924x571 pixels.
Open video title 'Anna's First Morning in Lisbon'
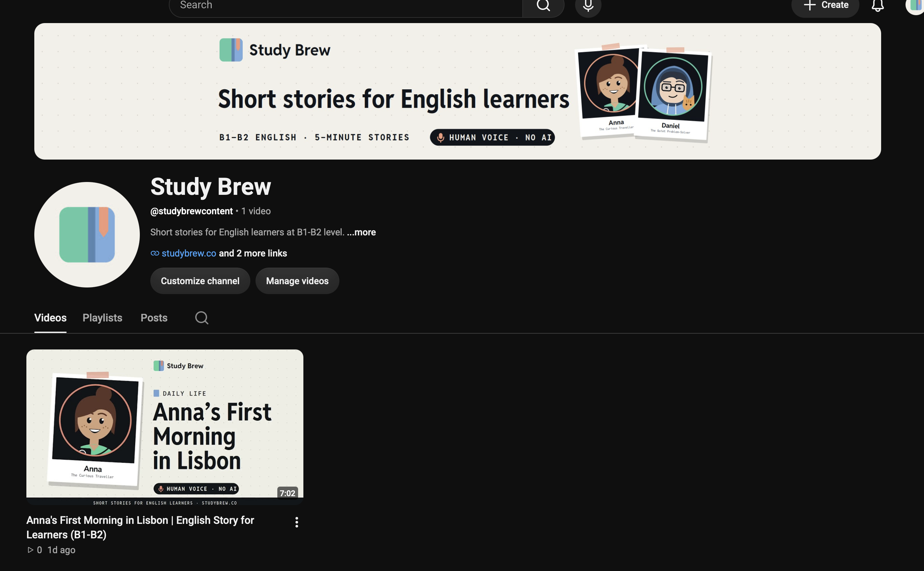coord(140,527)
